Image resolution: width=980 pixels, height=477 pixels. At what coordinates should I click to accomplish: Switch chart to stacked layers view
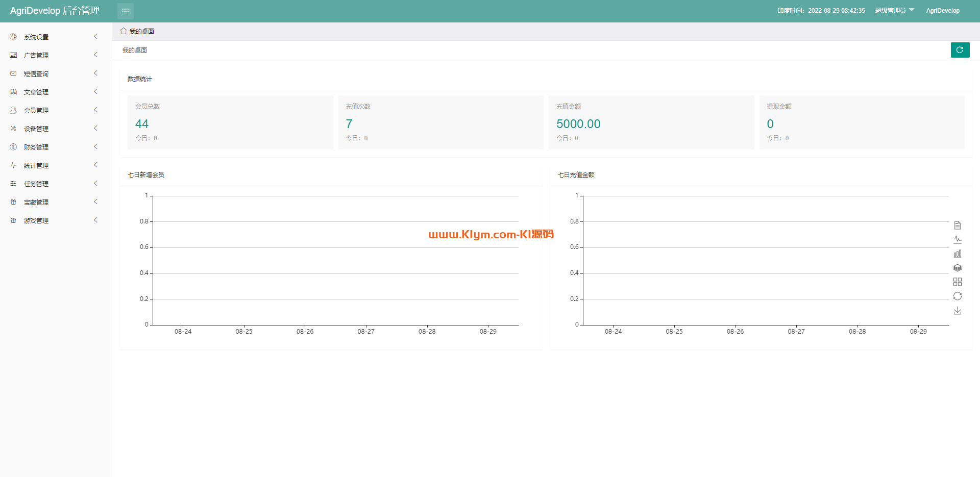(x=958, y=268)
